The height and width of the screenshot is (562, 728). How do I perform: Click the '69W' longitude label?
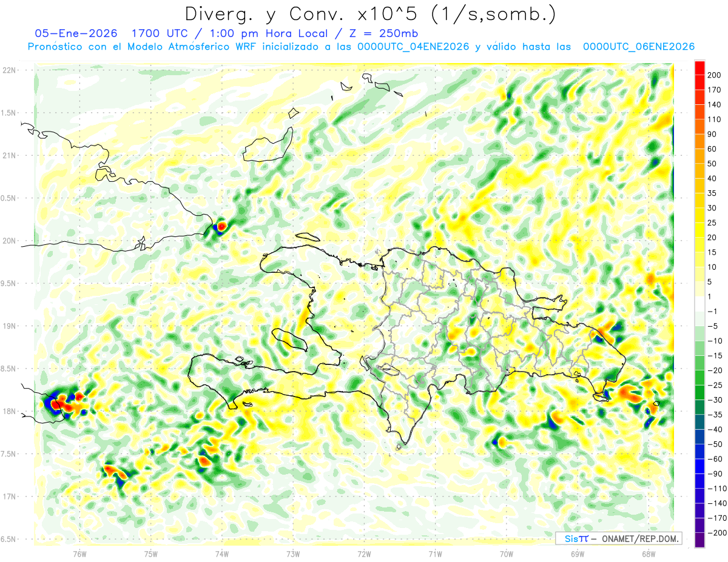pos(577,553)
